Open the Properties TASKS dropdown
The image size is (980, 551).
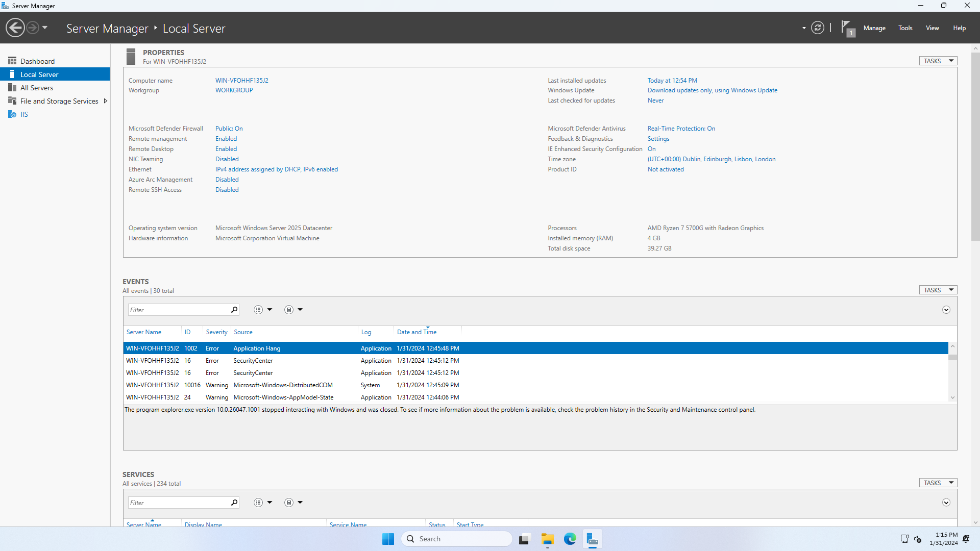(938, 61)
